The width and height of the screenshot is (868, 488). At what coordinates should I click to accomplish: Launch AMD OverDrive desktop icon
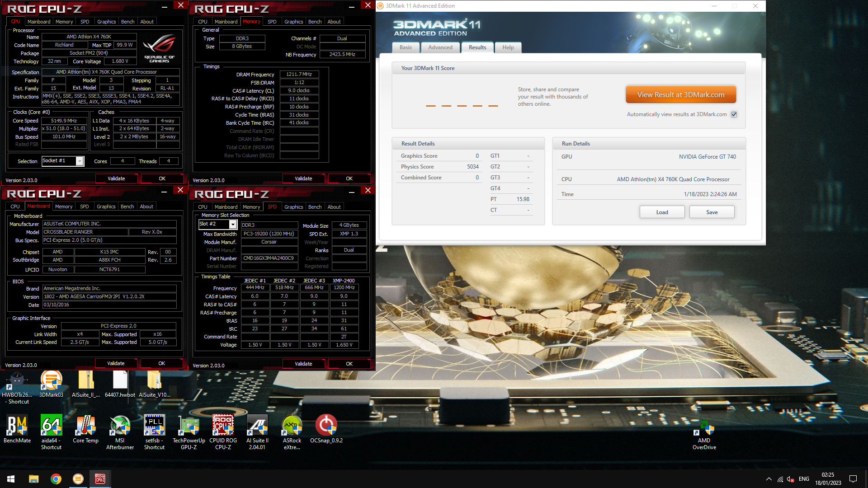(704, 436)
